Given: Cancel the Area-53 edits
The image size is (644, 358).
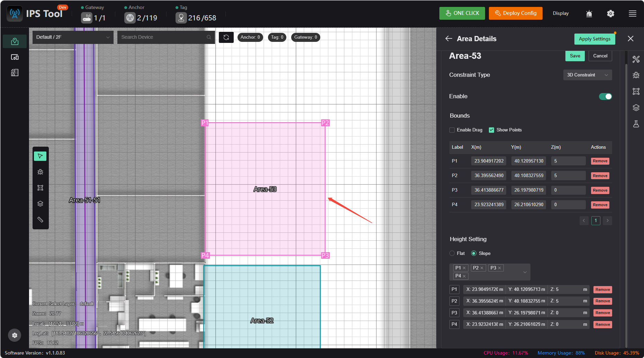Looking at the screenshot, I should click(600, 56).
